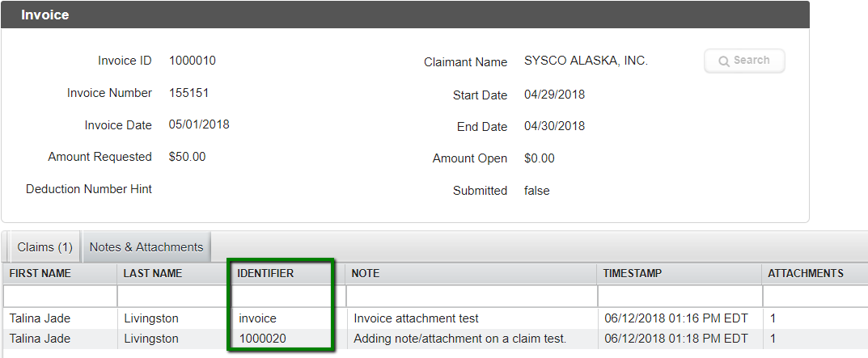Sort by the LAST NAME column header

(x=154, y=274)
